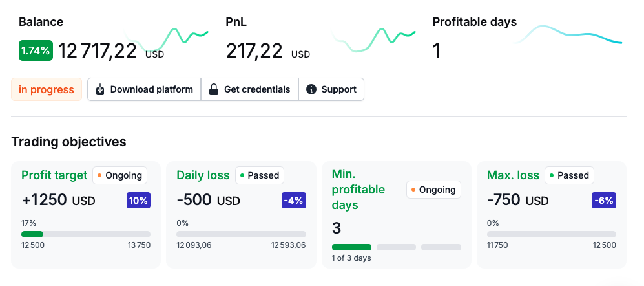This screenshot has height=286, width=644.
Task: Contact Support via the Support button
Action: tap(331, 90)
